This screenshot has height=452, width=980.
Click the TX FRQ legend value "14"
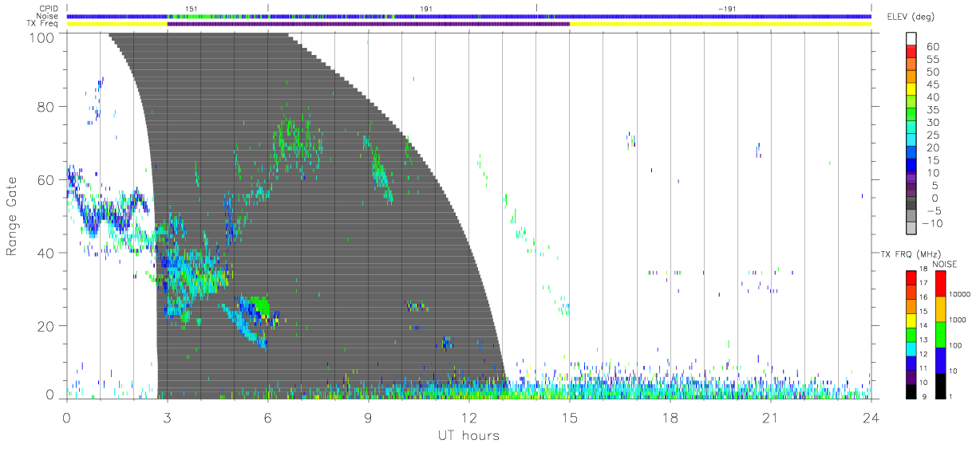tap(923, 325)
